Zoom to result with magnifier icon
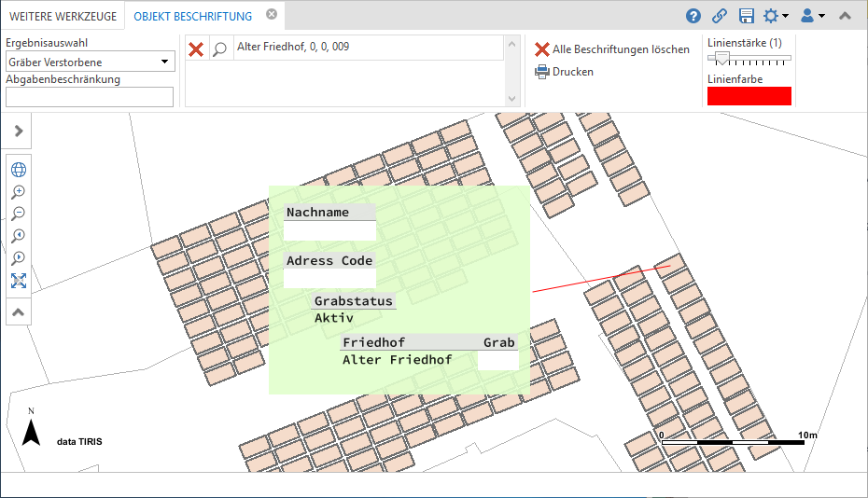 (x=219, y=49)
